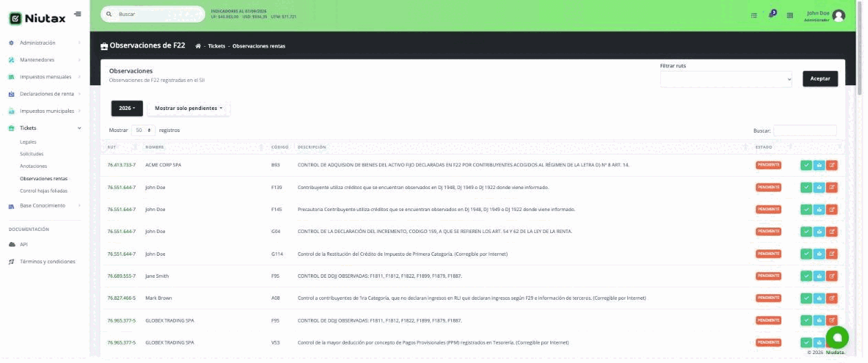868x363 pixels.
Task: Click blue middle button for GLOBEX F95 row
Action: point(819,320)
